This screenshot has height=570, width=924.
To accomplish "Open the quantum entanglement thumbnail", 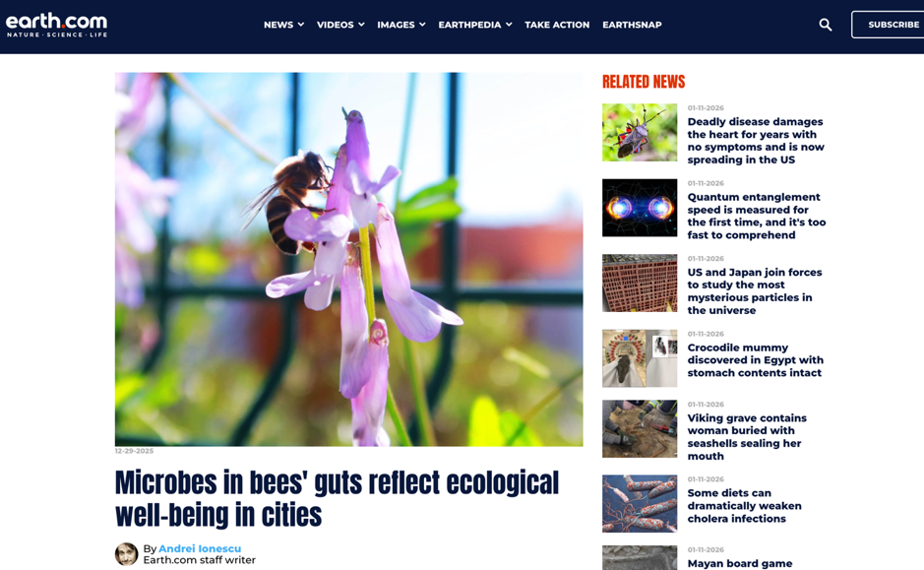I will [640, 208].
